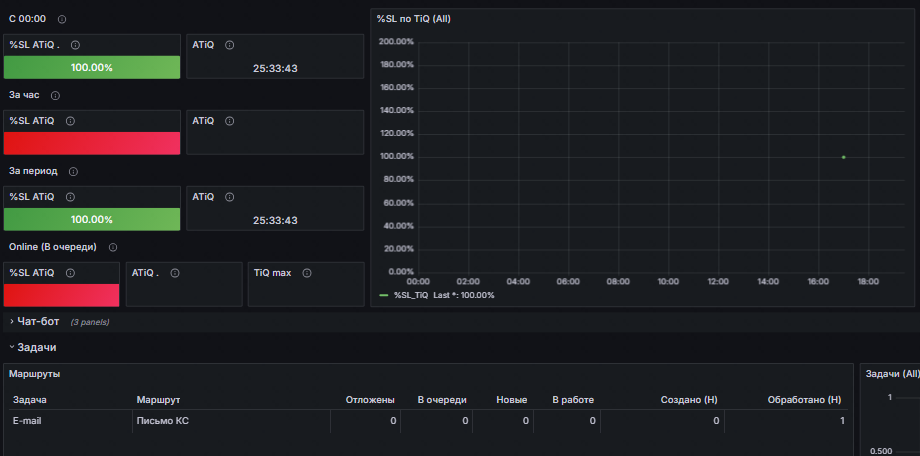Click info icon beside 'С 00:00' row title
Viewport: 920px width, 456px height.
62,19
